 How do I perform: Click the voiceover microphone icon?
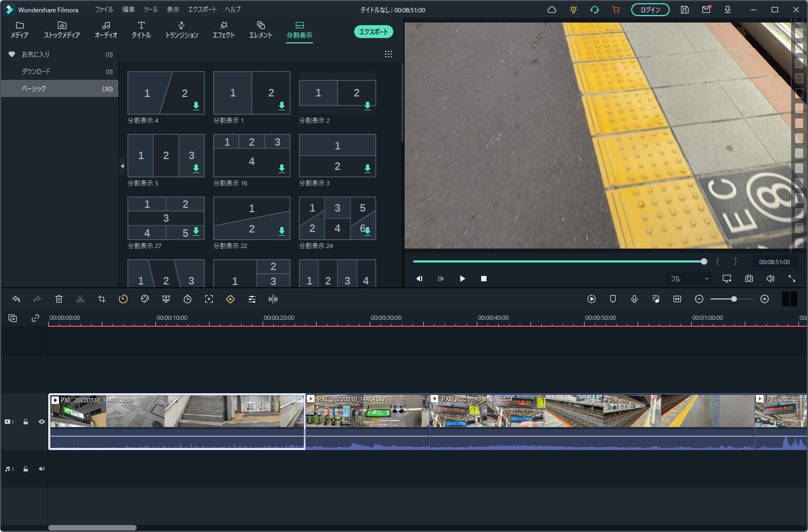(634, 299)
